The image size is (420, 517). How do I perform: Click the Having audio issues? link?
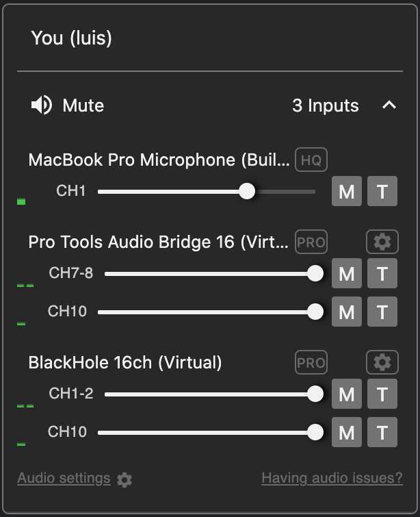(x=332, y=478)
